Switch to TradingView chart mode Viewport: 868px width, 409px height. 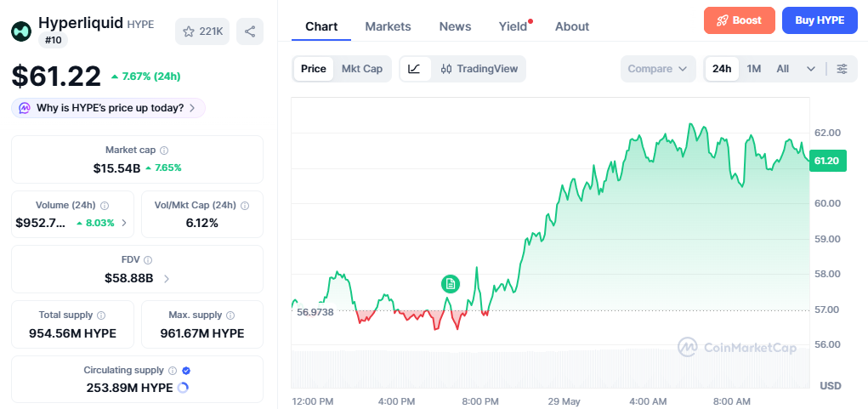point(479,69)
